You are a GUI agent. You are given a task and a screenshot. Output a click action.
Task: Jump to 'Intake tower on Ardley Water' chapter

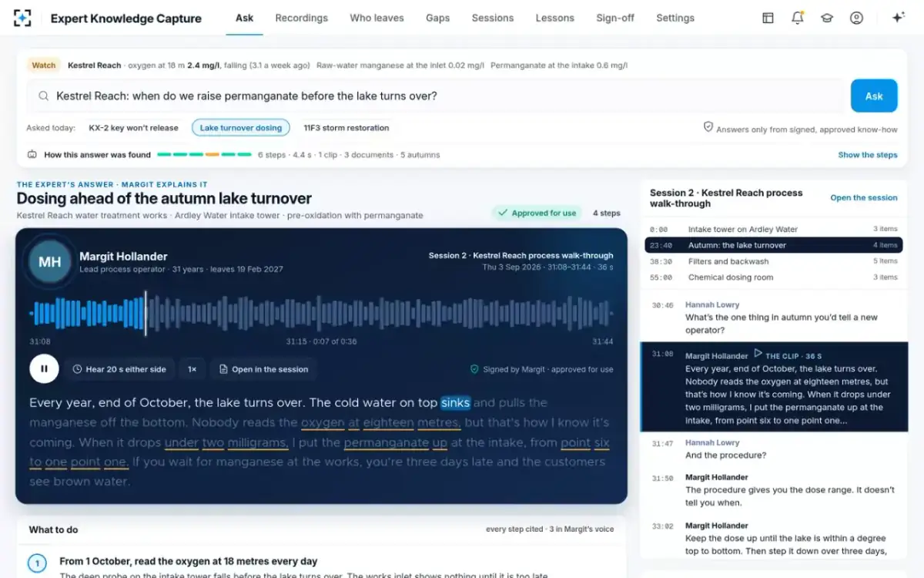coord(773,229)
